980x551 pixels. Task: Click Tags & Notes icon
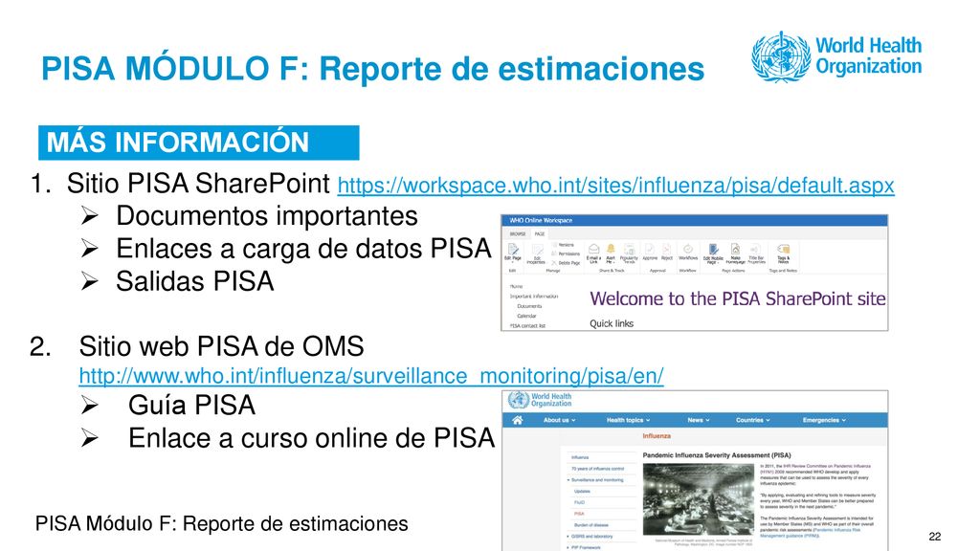(x=783, y=250)
